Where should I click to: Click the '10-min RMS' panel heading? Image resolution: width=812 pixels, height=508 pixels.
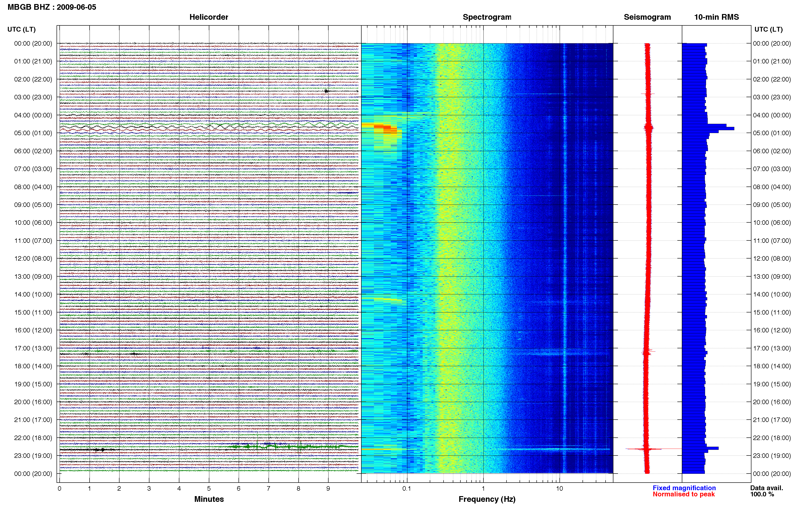pyautogui.click(x=716, y=17)
